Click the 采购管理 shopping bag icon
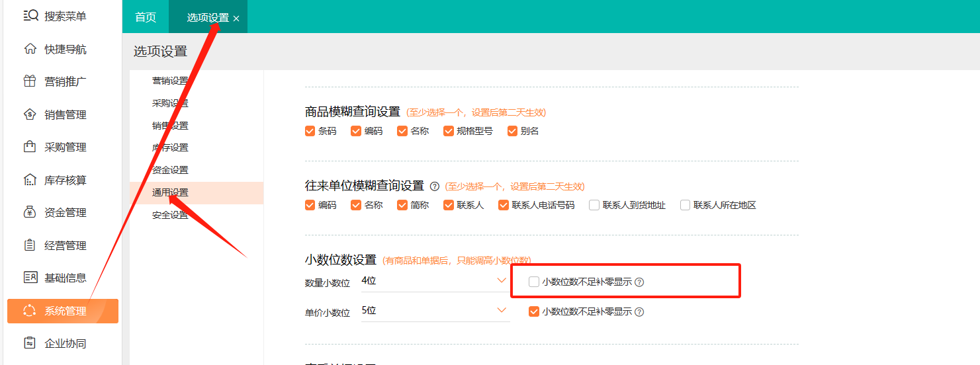Image resolution: width=980 pixels, height=365 pixels. point(30,147)
